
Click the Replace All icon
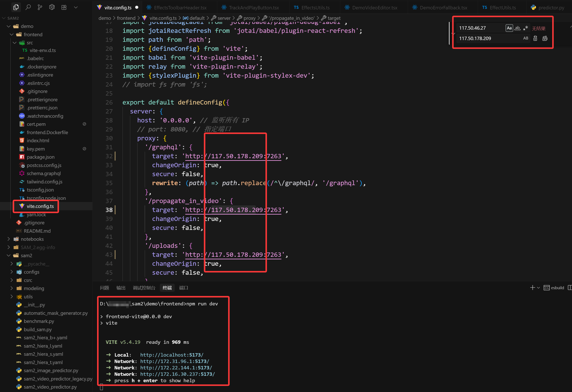(545, 38)
